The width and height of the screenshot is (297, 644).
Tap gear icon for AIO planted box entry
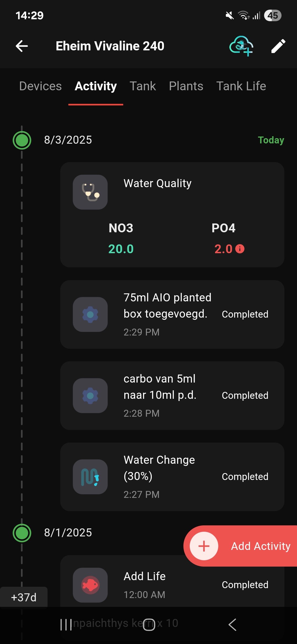90,314
